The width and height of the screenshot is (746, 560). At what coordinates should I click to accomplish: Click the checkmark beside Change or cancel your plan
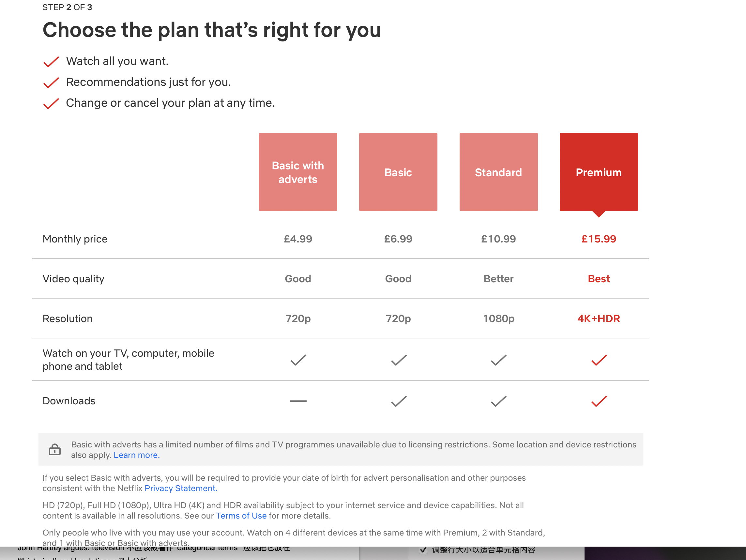pyautogui.click(x=51, y=103)
